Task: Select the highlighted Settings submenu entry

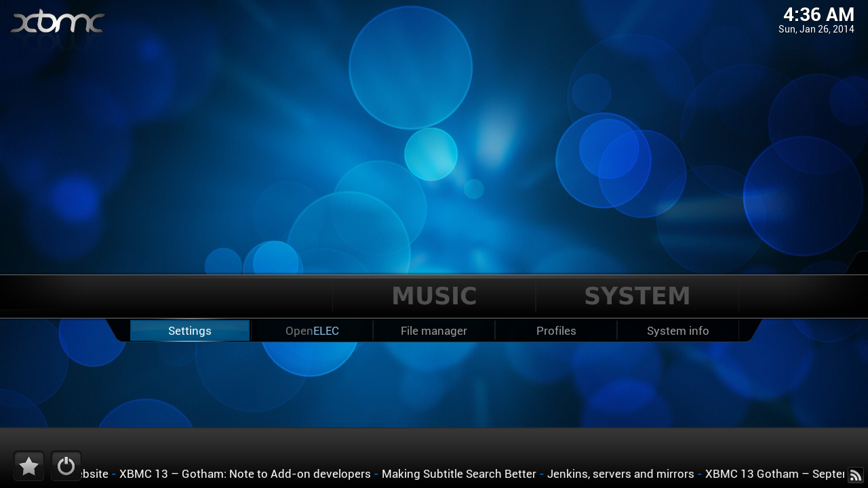Action: tap(189, 331)
